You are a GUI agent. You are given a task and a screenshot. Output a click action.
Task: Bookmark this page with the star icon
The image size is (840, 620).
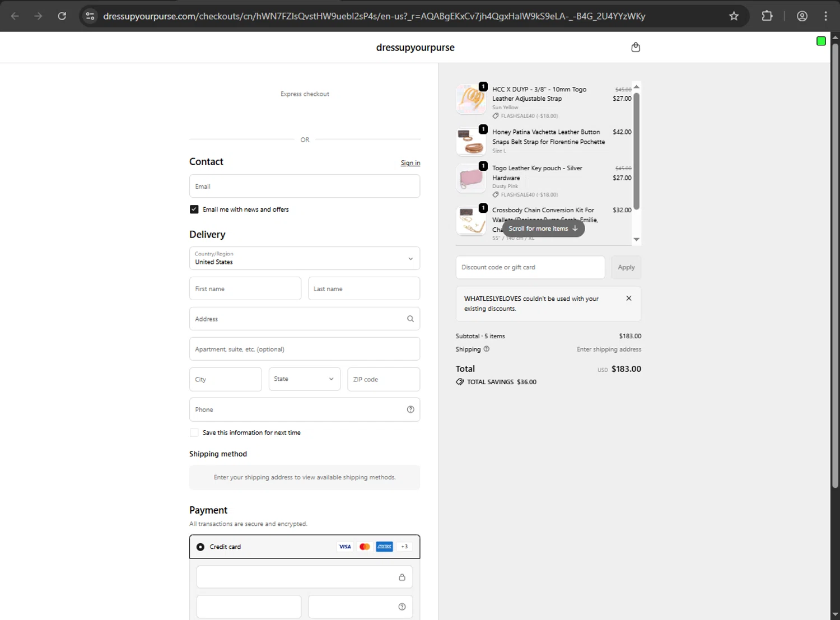point(734,16)
